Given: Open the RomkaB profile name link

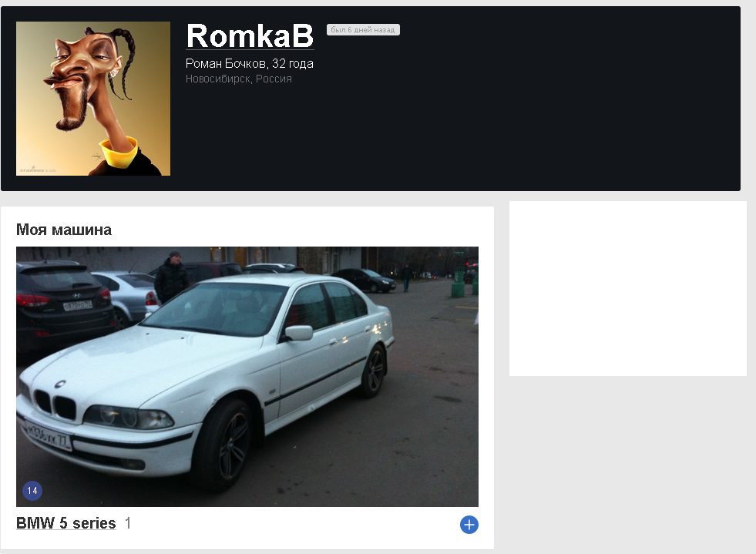Looking at the screenshot, I should pyautogui.click(x=250, y=35).
